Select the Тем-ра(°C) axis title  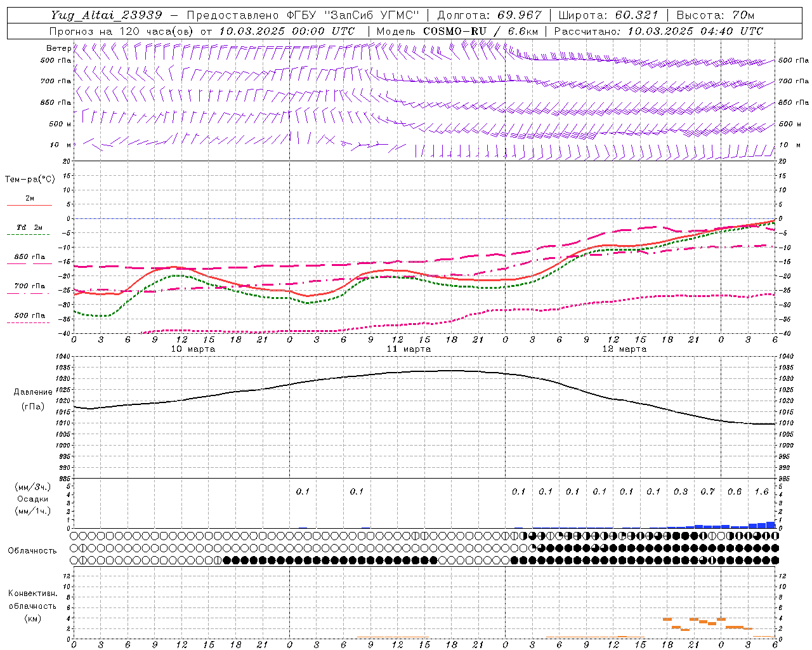[30, 180]
